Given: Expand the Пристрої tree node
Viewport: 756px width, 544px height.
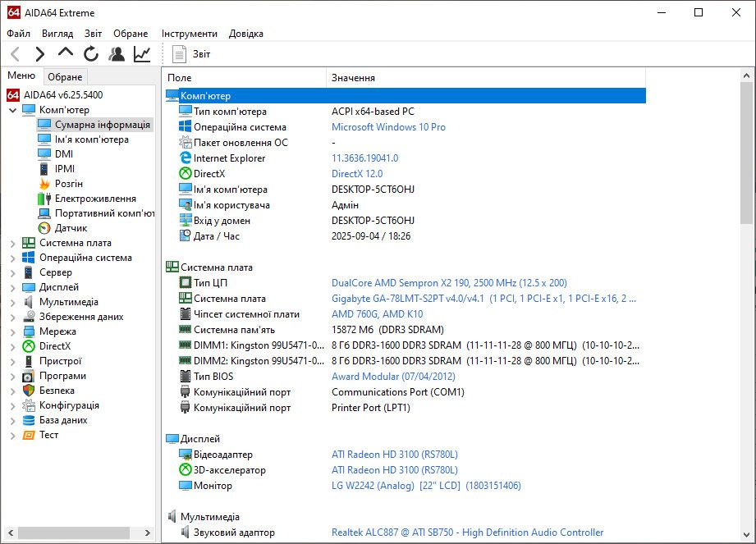Looking at the screenshot, I should pos(13,361).
